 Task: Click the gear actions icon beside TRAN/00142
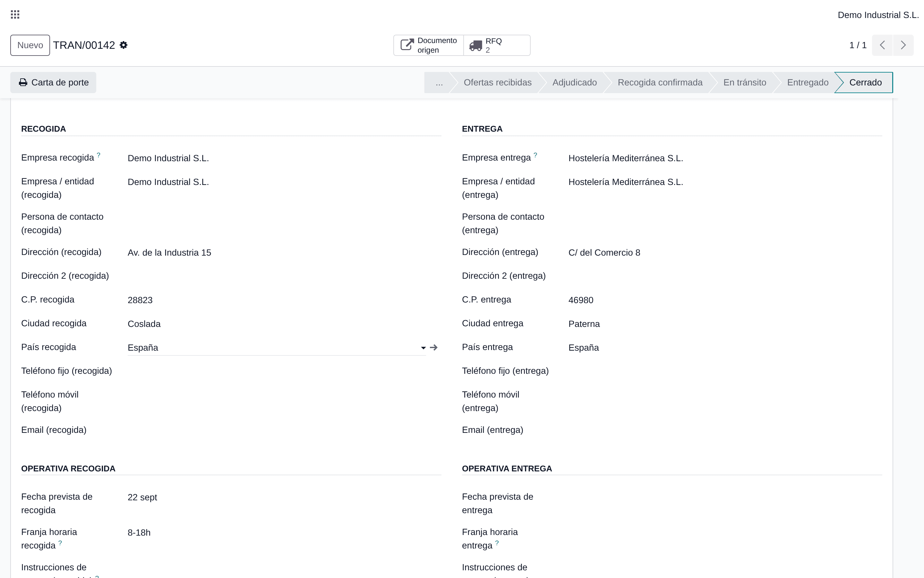tap(123, 45)
